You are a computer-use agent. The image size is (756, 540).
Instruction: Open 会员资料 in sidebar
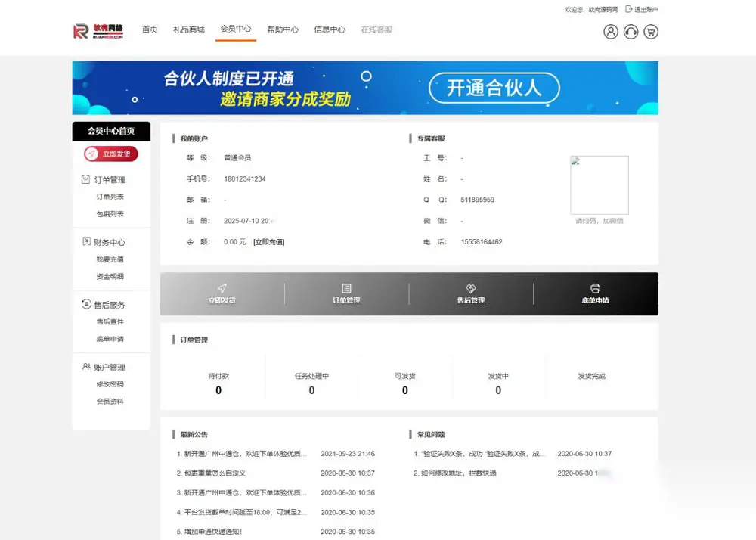[x=110, y=401]
